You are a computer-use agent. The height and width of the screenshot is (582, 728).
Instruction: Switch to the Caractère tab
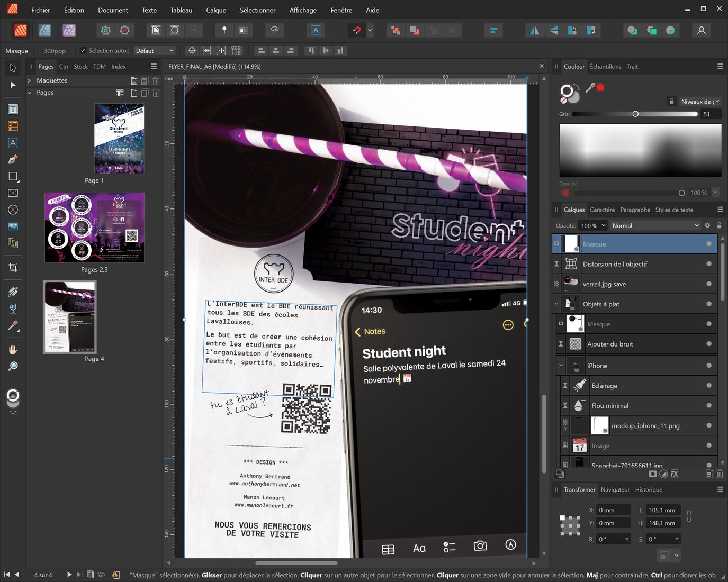tap(603, 210)
